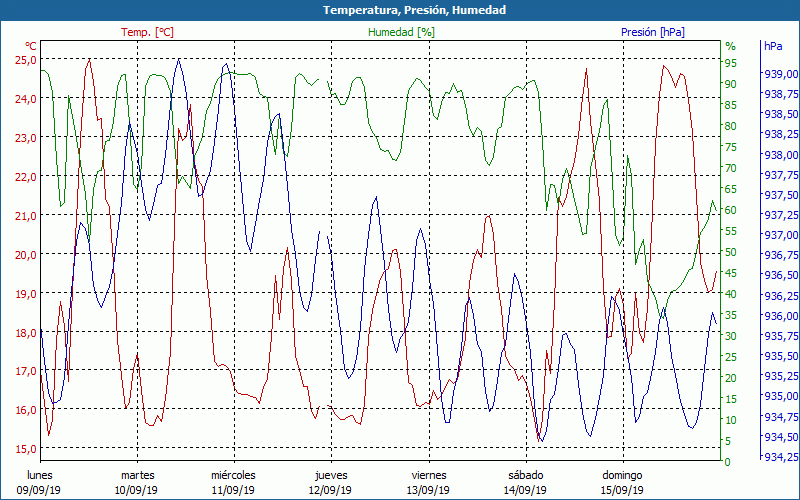The width and height of the screenshot is (800, 500).
Task: Pick the 17,0 temperature axis value
Action: [27, 371]
